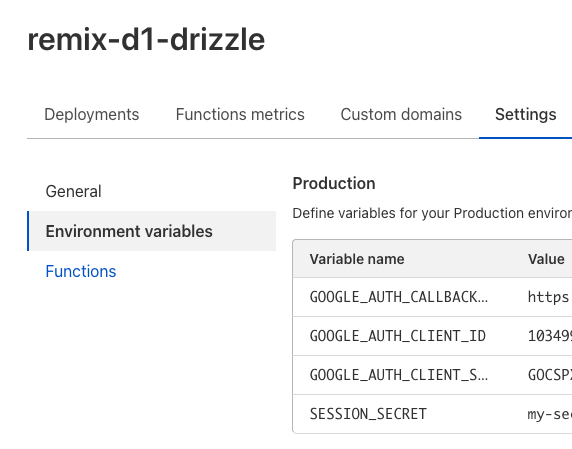Click the Define variables description text

click(432, 213)
